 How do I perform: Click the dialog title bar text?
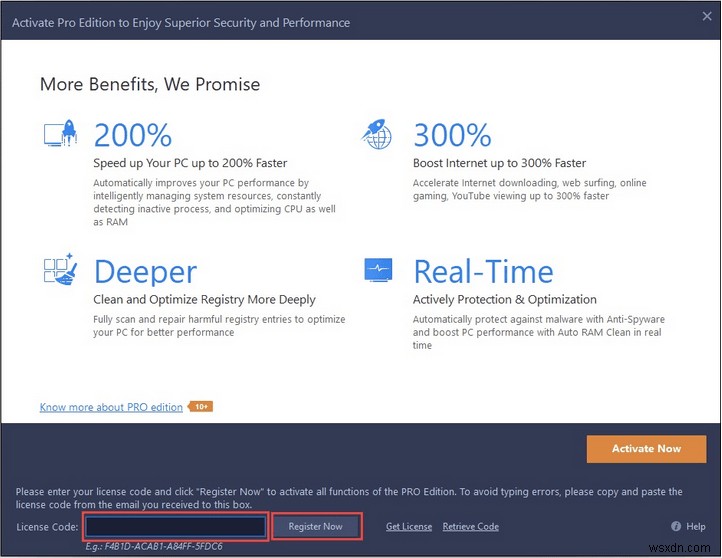coord(181,21)
